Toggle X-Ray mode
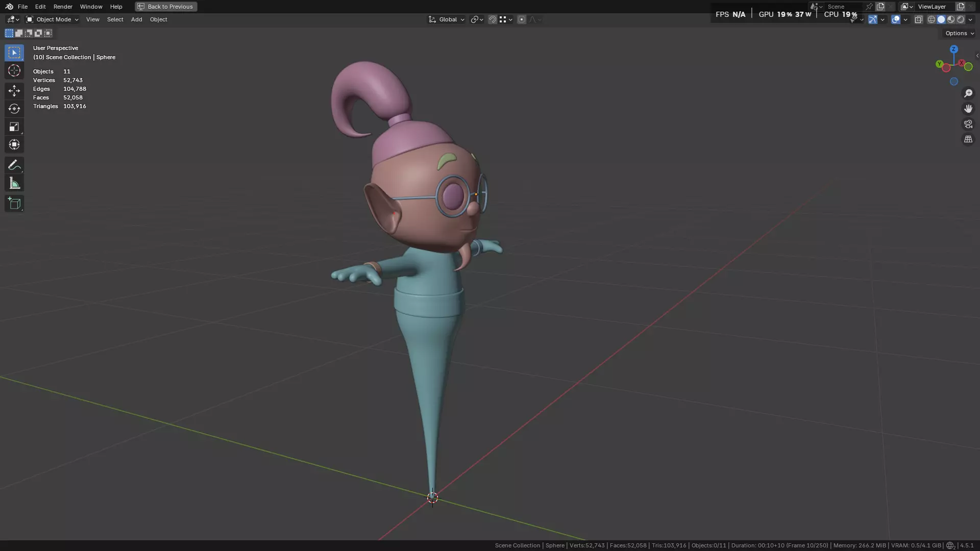Viewport: 980px width, 551px height. (x=919, y=19)
